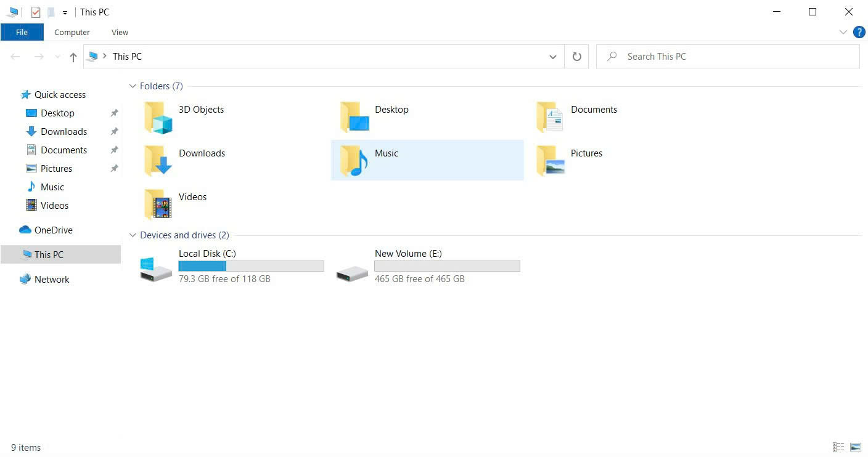
Task: Click the Network icon in sidebar
Action: click(x=25, y=279)
